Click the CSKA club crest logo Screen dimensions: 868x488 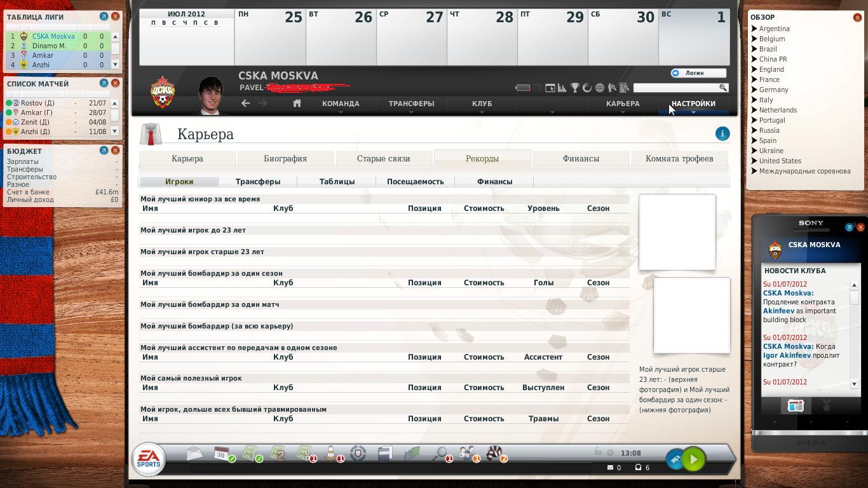coord(163,92)
